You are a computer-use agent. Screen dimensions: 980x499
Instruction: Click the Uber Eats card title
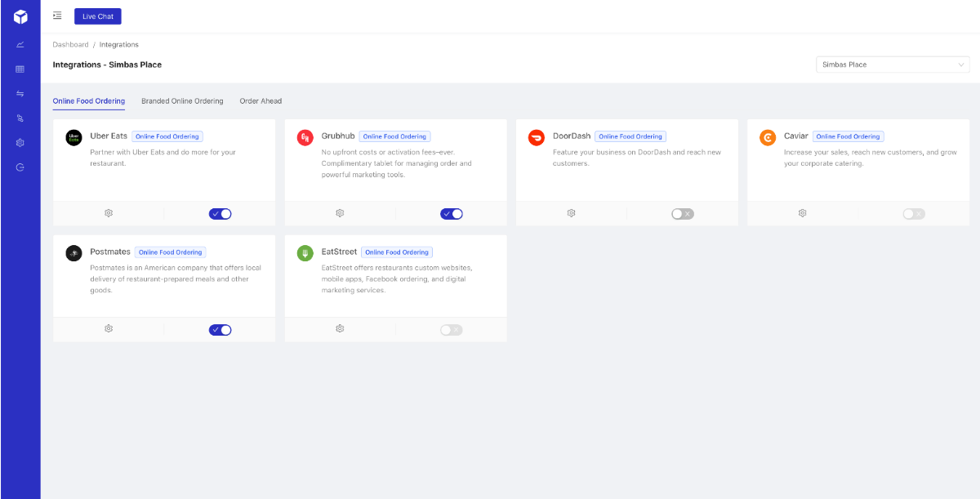click(109, 136)
